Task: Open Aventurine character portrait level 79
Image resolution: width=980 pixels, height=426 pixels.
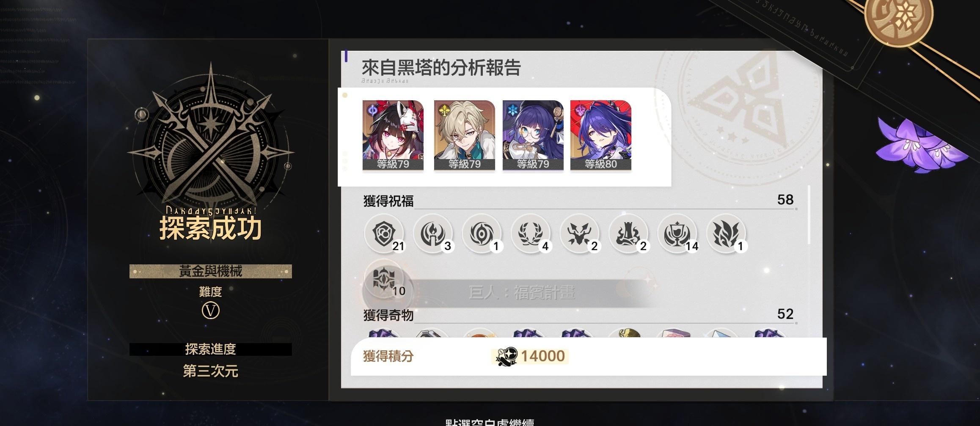Action: [x=464, y=135]
